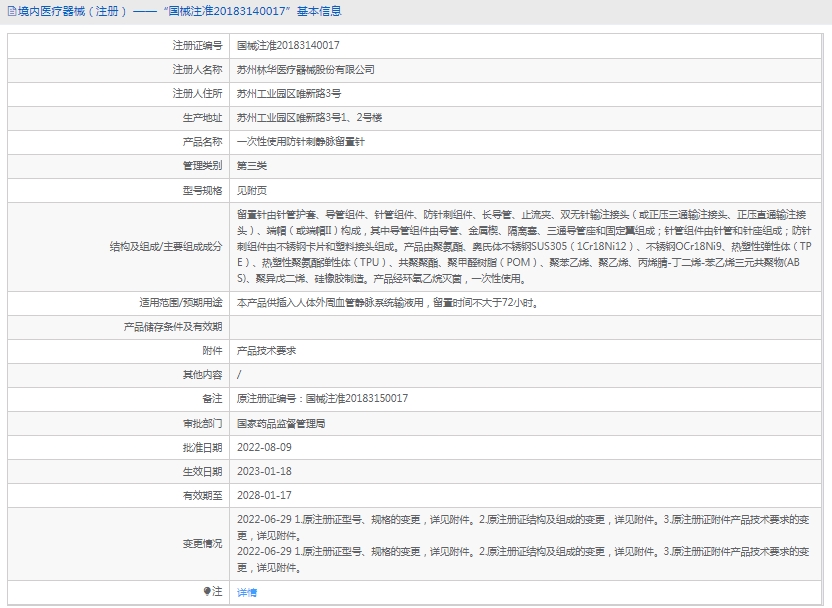Screen dimensions: 832x608
Task: Click the 型号规格 label
Action: pos(202,190)
